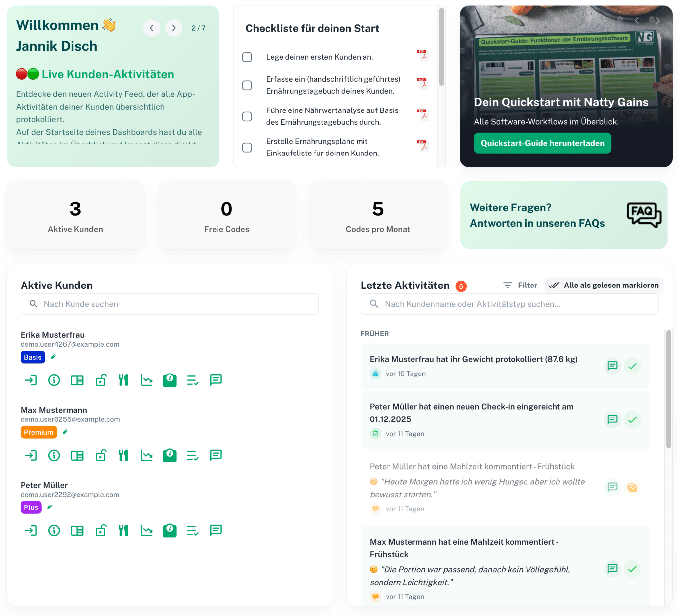This screenshot has height=616, width=678.
Task: Open weight scale icon for Erika Musterfrau
Action: (x=169, y=380)
